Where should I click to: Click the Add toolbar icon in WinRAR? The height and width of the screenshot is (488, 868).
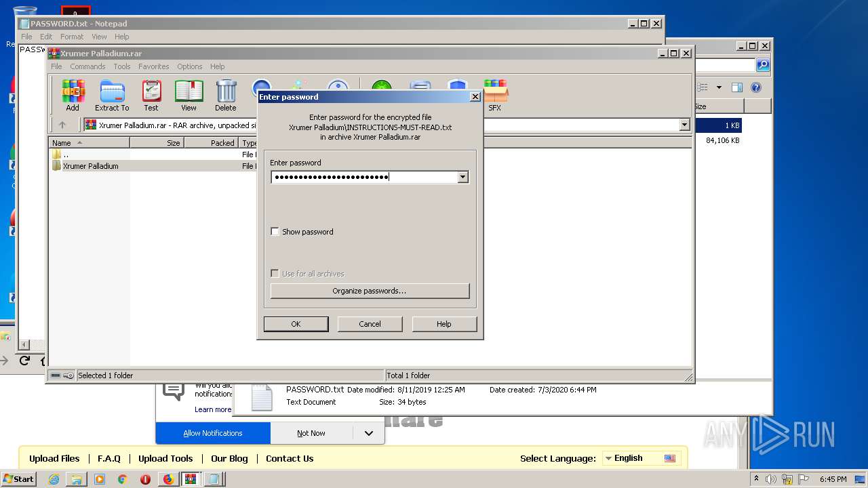point(73,96)
